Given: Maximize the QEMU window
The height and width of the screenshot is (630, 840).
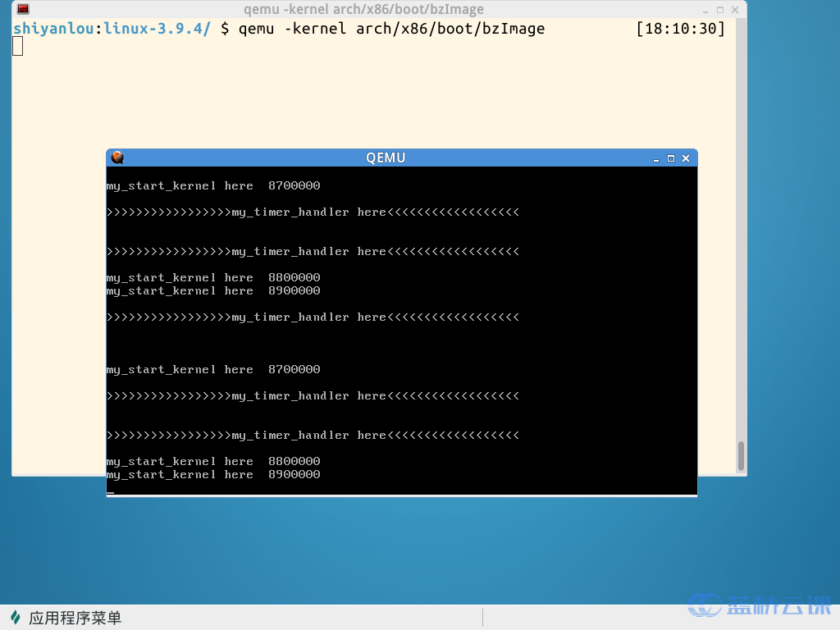Looking at the screenshot, I should (x=670, y=158).
